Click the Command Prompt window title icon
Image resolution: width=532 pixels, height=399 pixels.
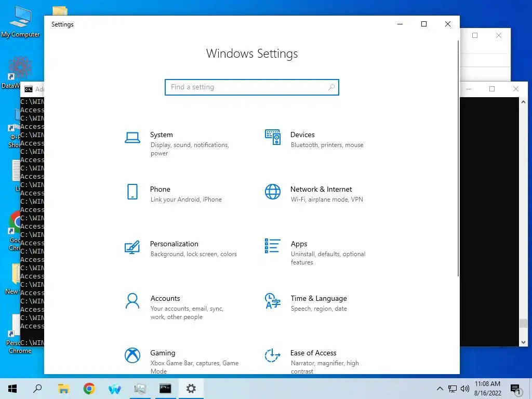click(29, 89)
